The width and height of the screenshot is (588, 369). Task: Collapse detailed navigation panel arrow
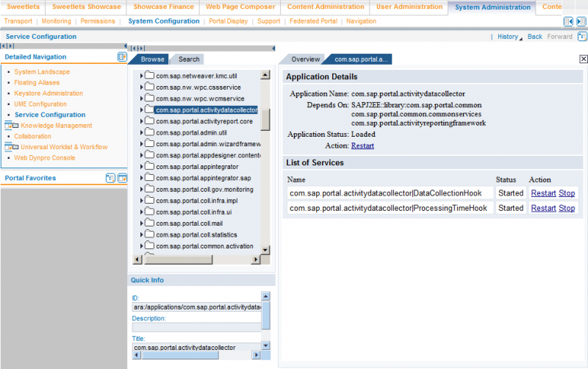[x=125, y=46]
